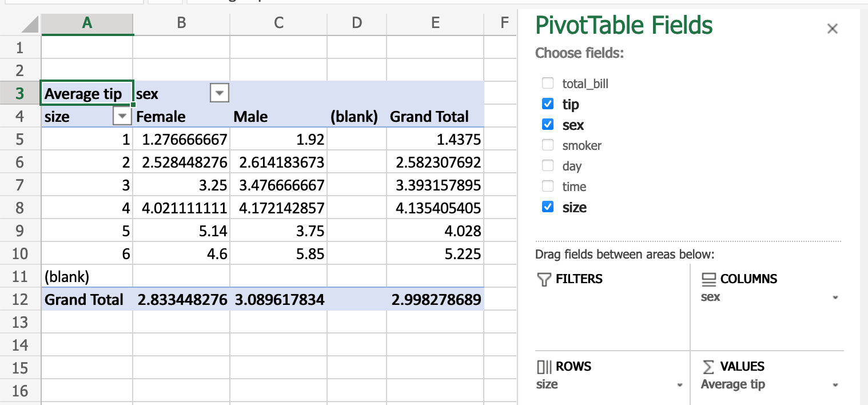Check the smoker field
The image size is (868, 405).
[x=547, y=145]
